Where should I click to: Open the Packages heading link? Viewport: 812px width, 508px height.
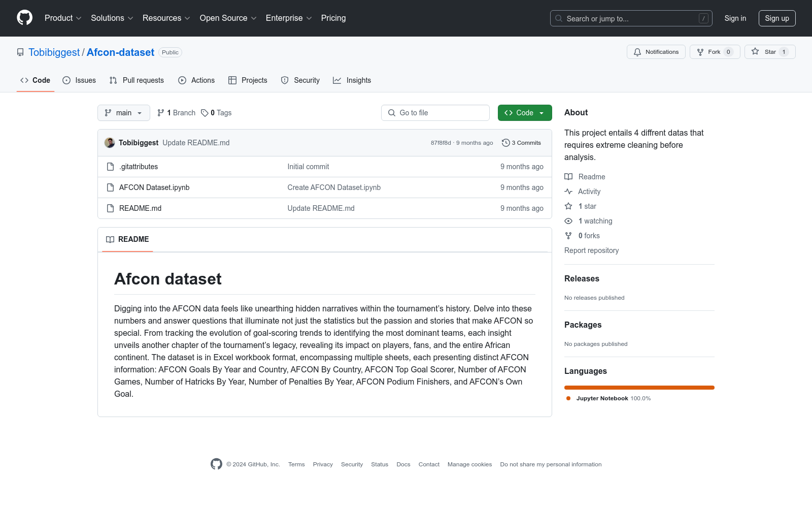pos(583,325)
